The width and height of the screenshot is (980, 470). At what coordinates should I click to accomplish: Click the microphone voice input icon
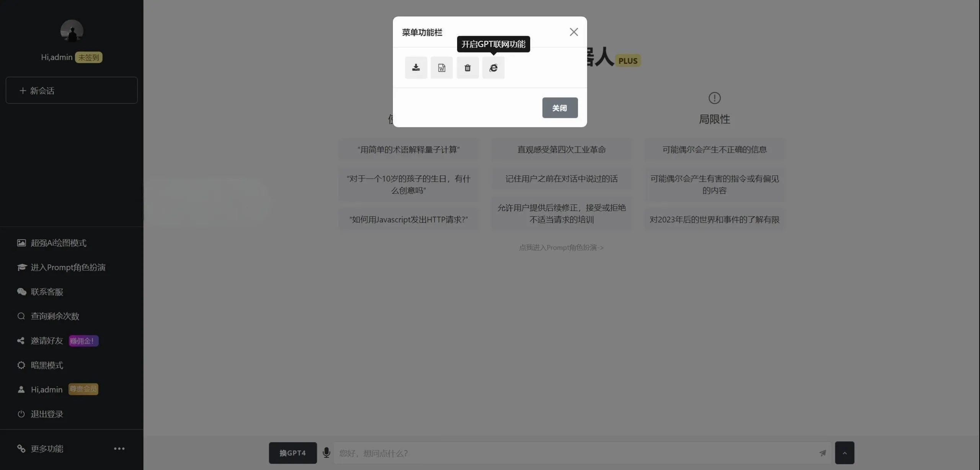326,453
